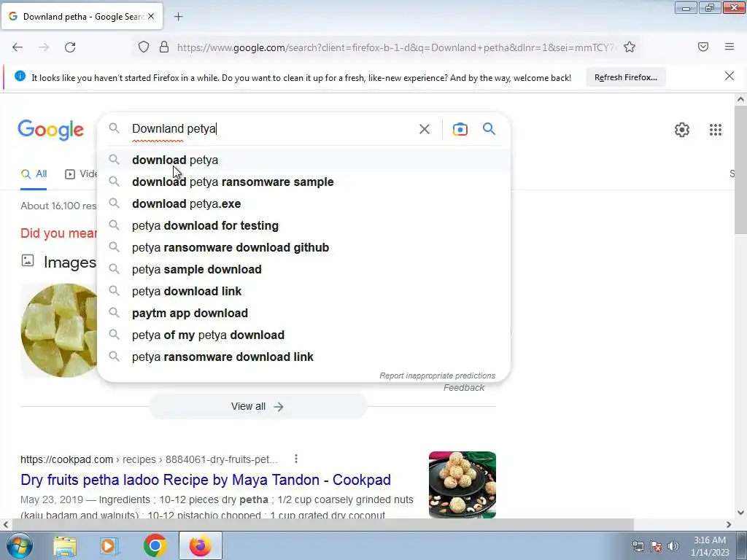747x560 pixels.
Task: Choose suggestion 'download petya ransomware sample'
Action: coord(303,182)
